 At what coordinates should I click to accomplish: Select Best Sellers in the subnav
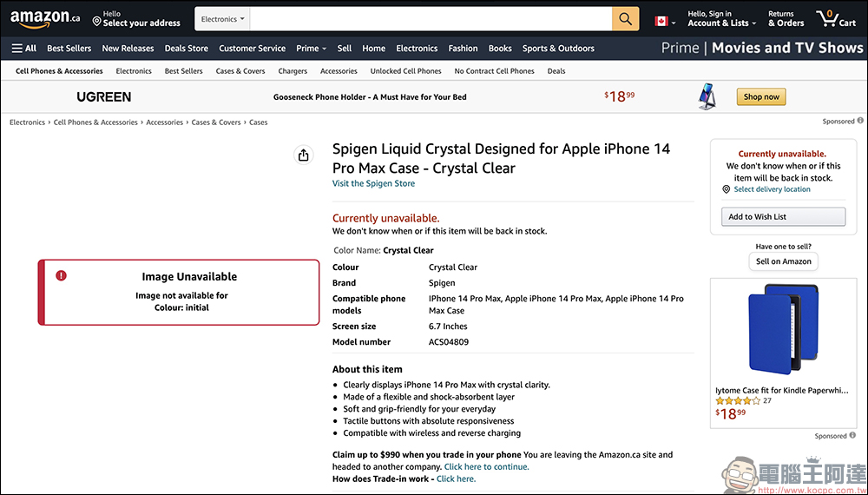184,71
